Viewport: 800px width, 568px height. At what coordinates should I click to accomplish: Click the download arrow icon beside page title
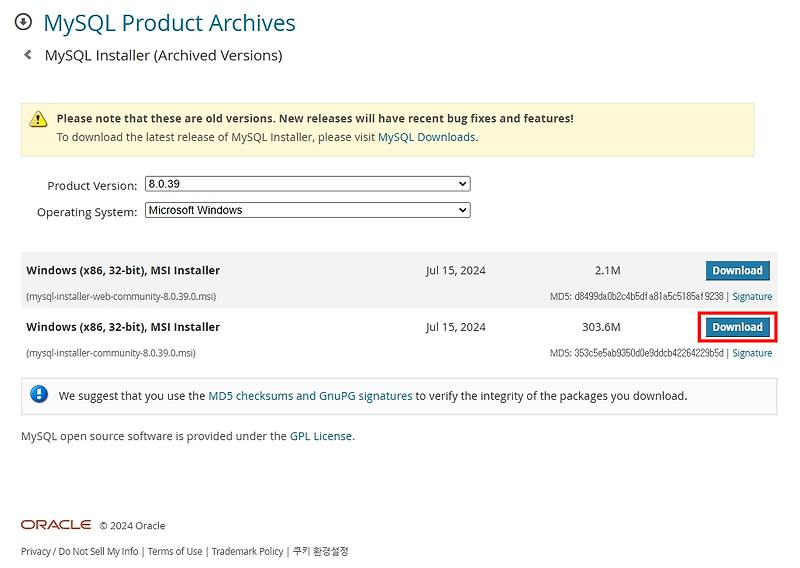pos(22,23)
